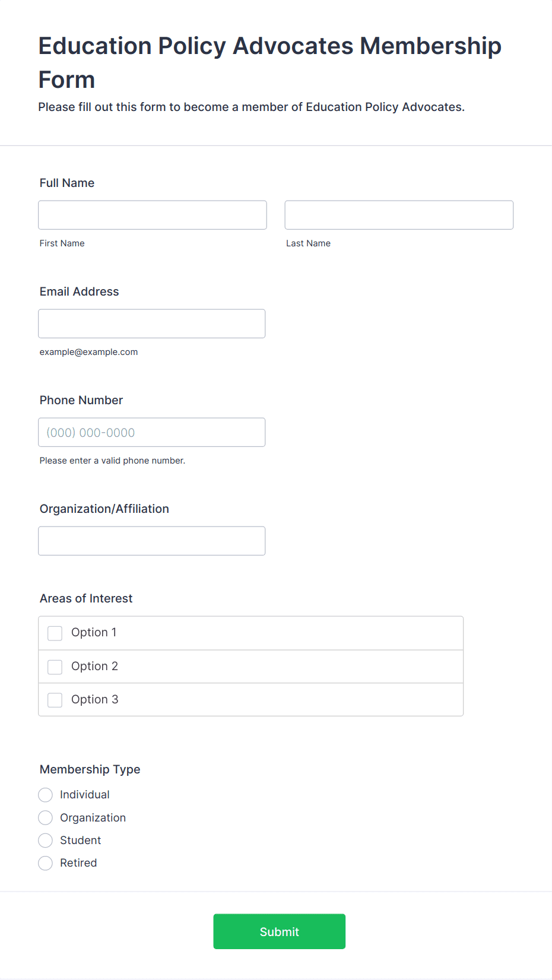Focus the Email Address text box

152,324
